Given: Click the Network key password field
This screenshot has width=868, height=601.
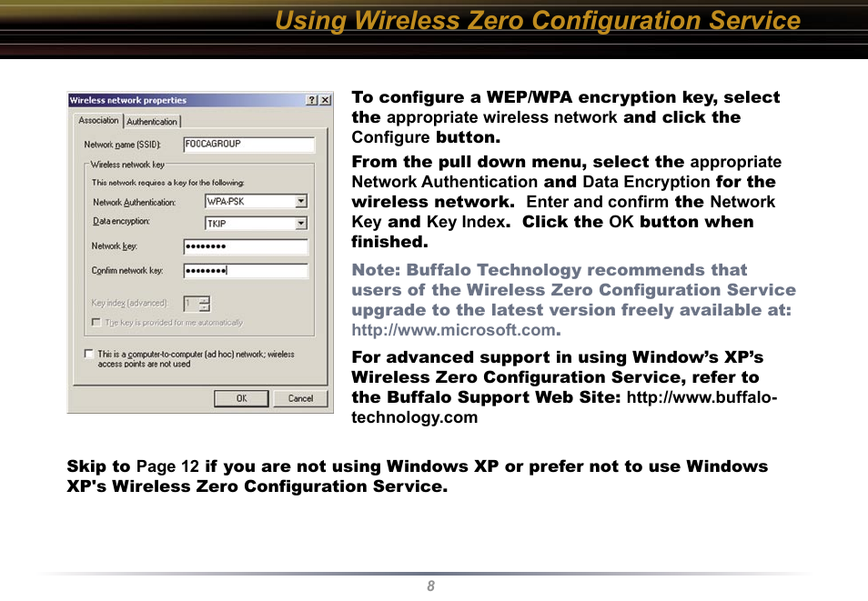Looking at the screenshot, I should click(246, 246).
